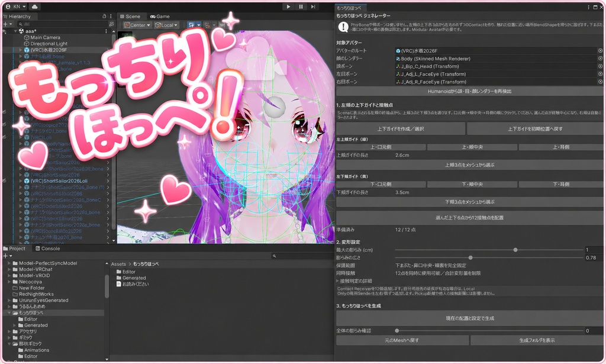Pick object for 右目ボーン field
Screen dimensions: 606x364
click(600, 82)
